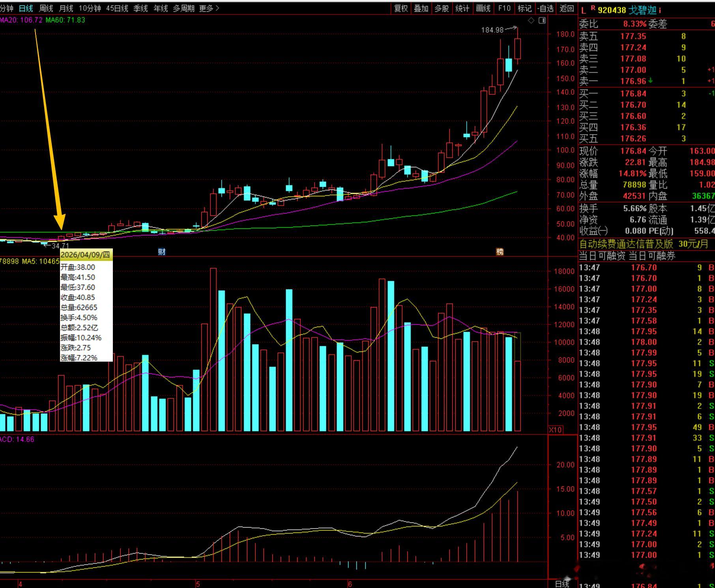Open the 年线 yearly chart tab
The image size is (715, 588).
[161, 8]
